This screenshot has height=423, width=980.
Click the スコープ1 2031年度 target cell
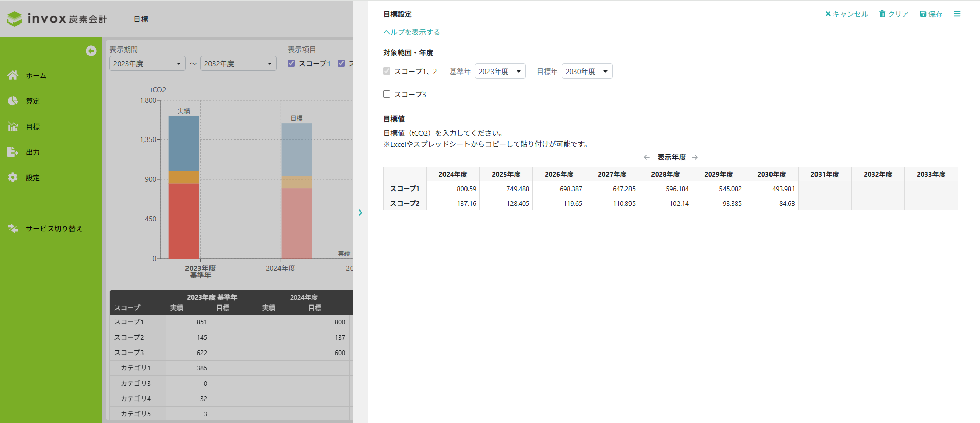(824, 189)
